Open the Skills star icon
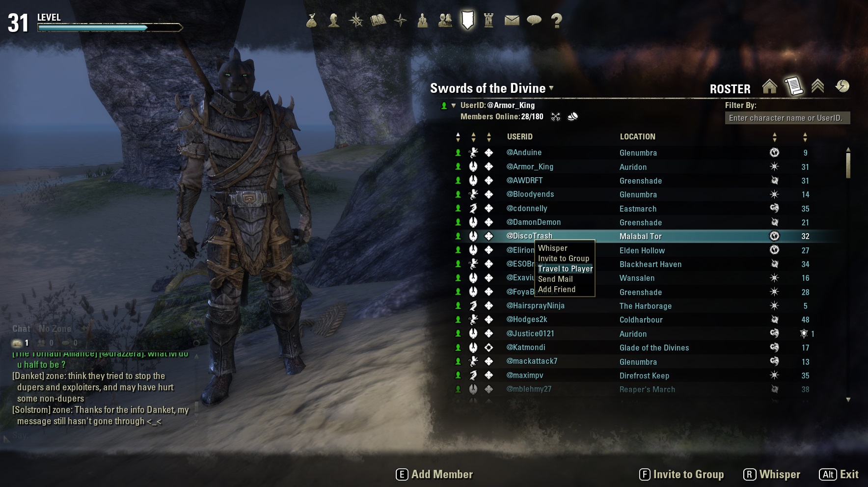 [x=356, y=21]
